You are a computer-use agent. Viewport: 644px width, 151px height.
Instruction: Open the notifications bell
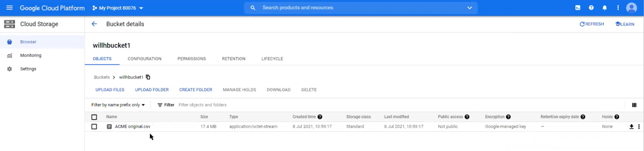(x=605, y=8)
